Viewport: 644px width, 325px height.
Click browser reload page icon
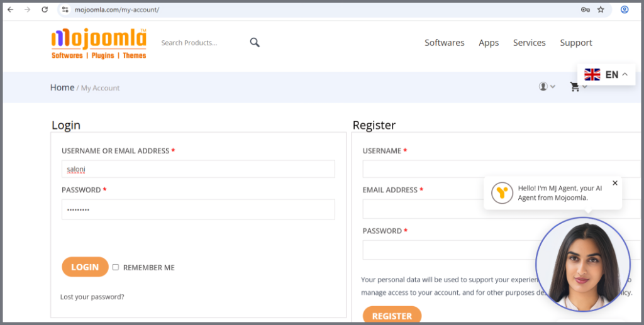tap(45, 9)
